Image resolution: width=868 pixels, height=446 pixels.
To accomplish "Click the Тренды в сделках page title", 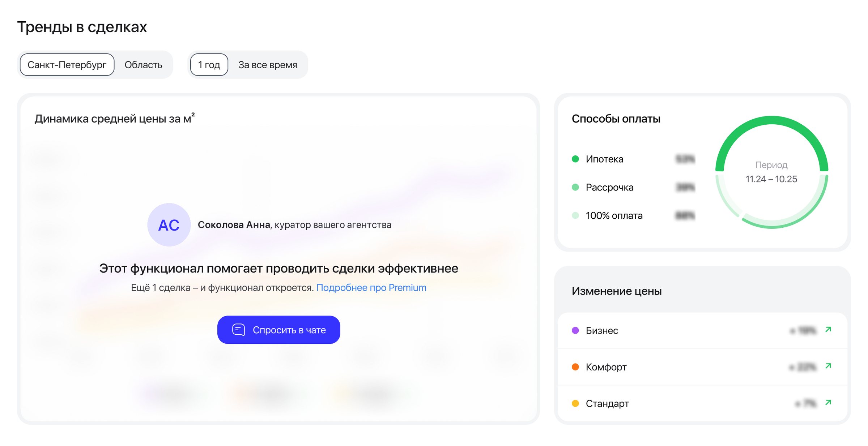I will coord(82,27).
